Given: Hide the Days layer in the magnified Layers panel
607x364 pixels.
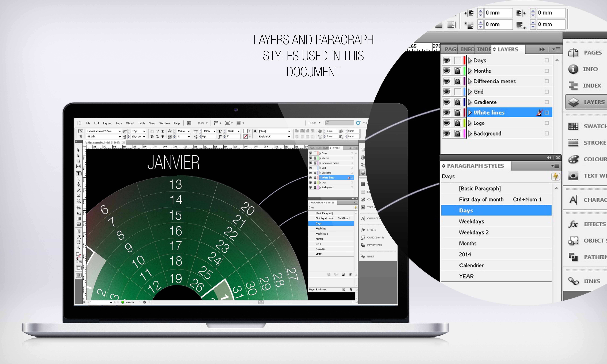Looking at the screenshot, I should point(447,60).
